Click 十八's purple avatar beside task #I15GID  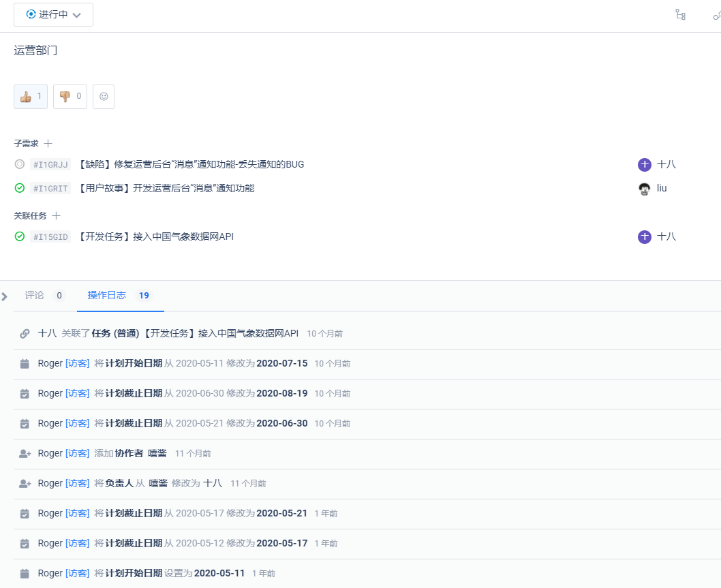(644, 236)
